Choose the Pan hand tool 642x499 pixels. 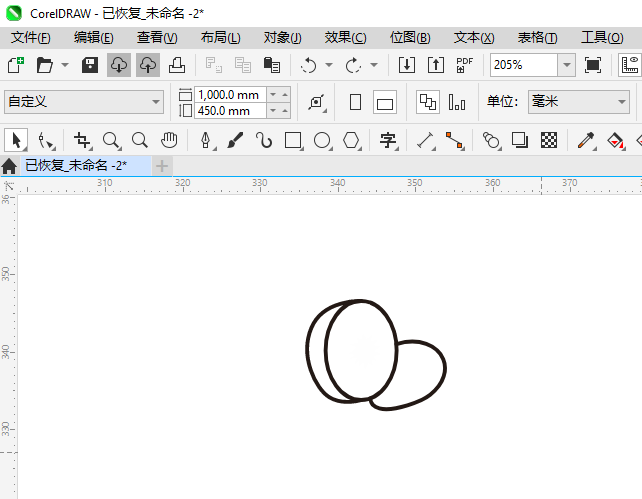click(169, 140)
